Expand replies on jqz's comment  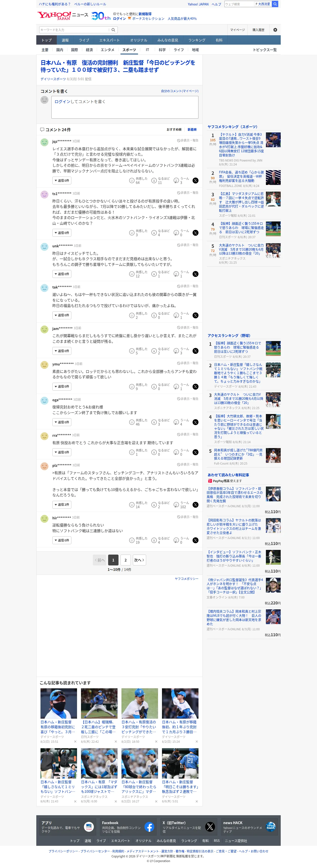click(62, 181)
